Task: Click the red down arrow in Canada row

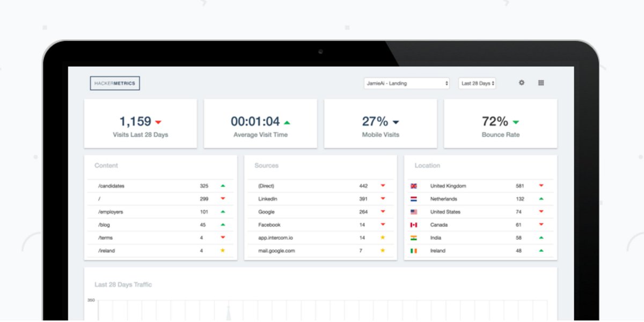Action: [541, 224]
